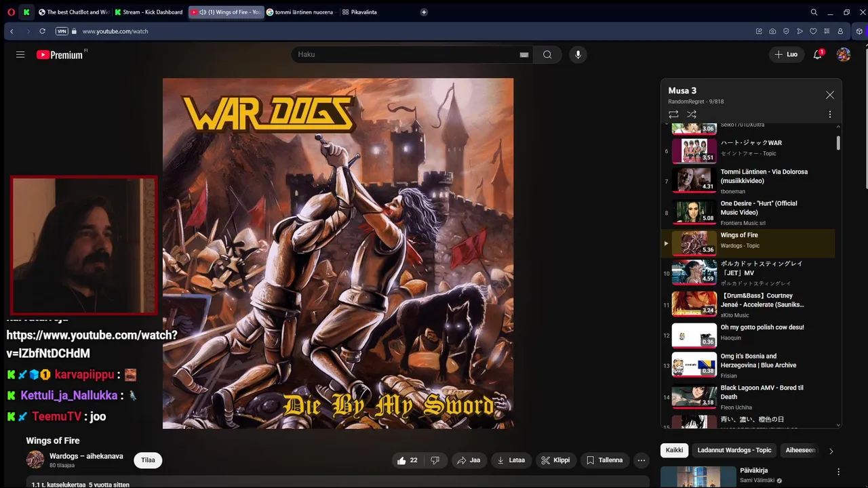Screen dimensions: 868x488
Task: Play Omg it's Bosnia and Herzegovina video
Action: [x=748, y=365]
